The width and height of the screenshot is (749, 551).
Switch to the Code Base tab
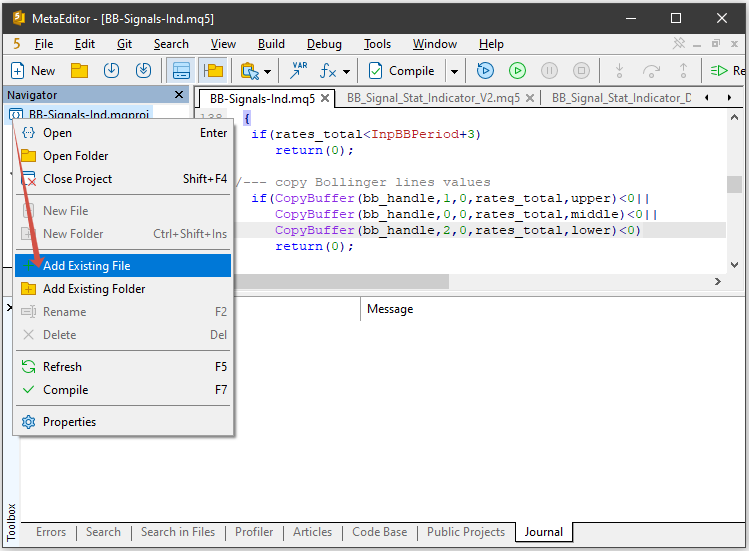click(x=380, y=532)
